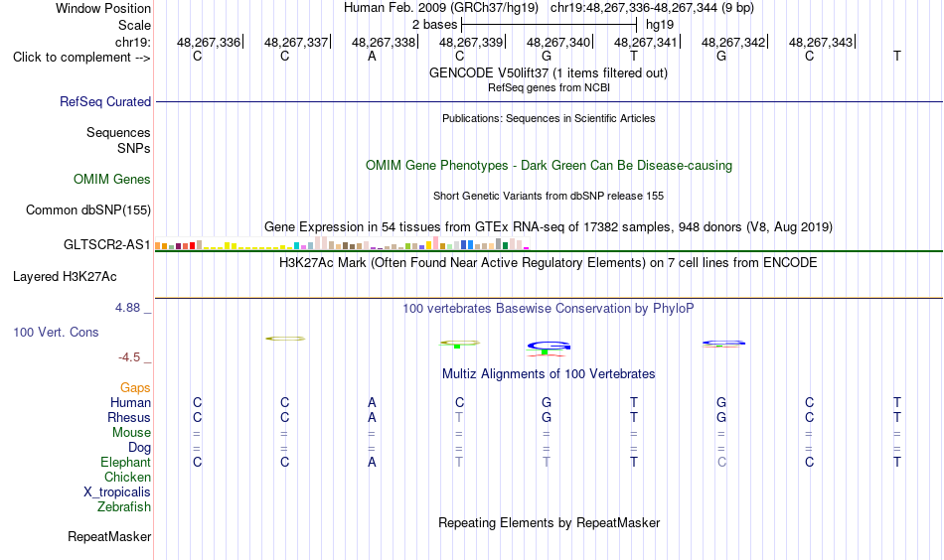Click position label 48,267,336 on the ruler
944x560 pixels.
(x=209, y=42)
